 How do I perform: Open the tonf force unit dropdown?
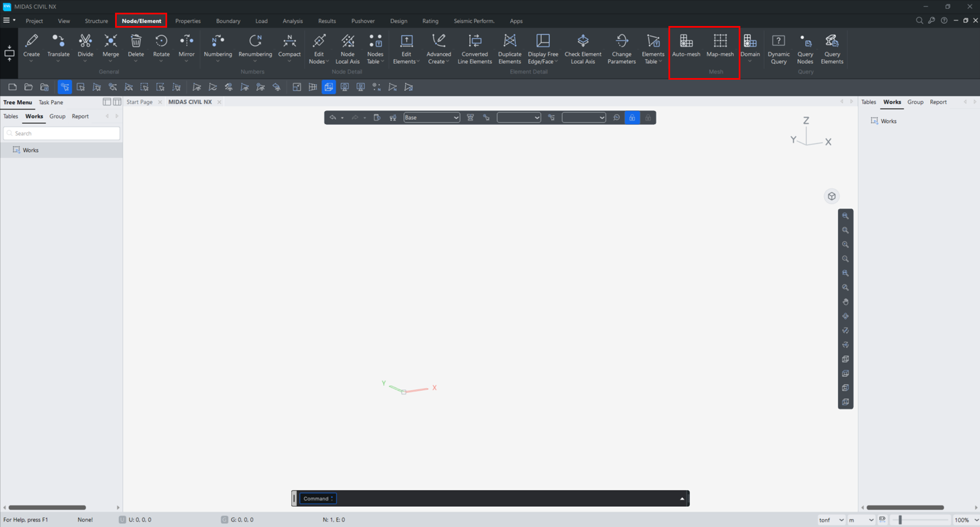coord(831,520)
